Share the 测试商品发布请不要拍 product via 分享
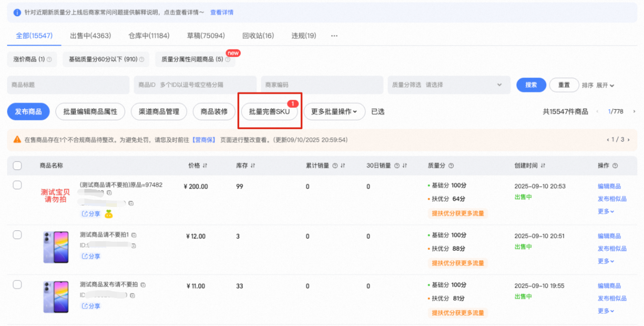This screenshot has width=644, height=326. point(91,306)
